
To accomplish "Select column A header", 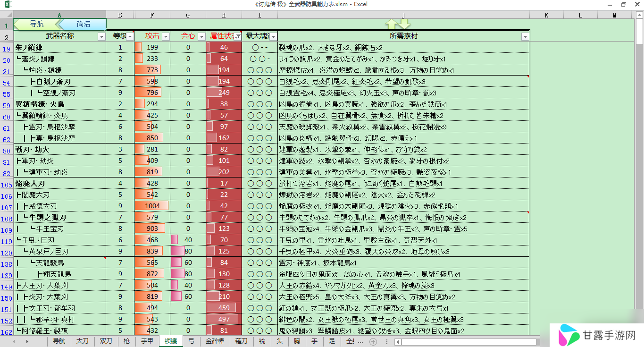I will tap(59, 15).
